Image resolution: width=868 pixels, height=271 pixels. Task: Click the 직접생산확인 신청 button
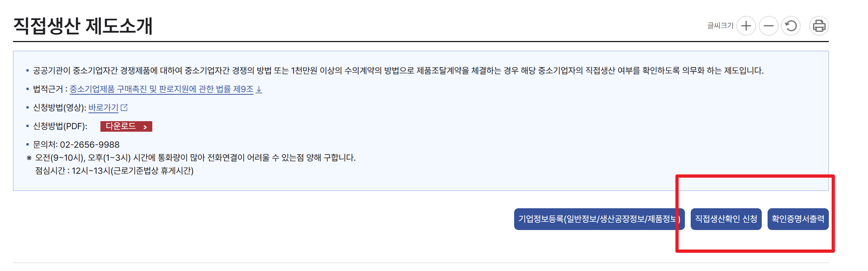pyautogui.click(x=726, y=219)
